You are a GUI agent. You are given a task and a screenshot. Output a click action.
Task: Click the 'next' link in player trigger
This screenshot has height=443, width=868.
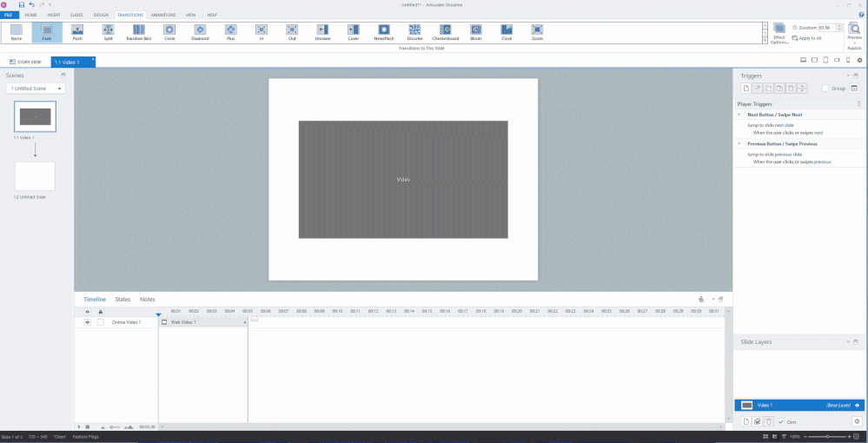pyautogui.click(x=818, y=133)
